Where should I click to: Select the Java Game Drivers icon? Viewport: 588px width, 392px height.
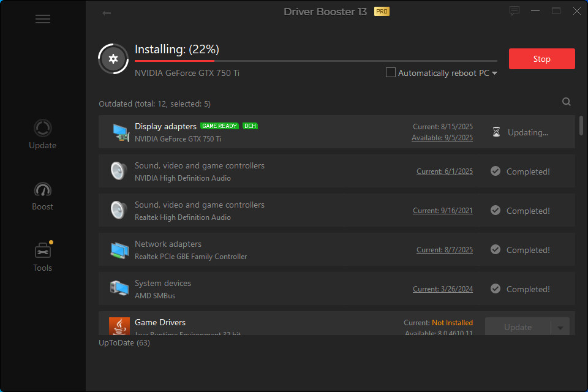[x=119, y=327]
